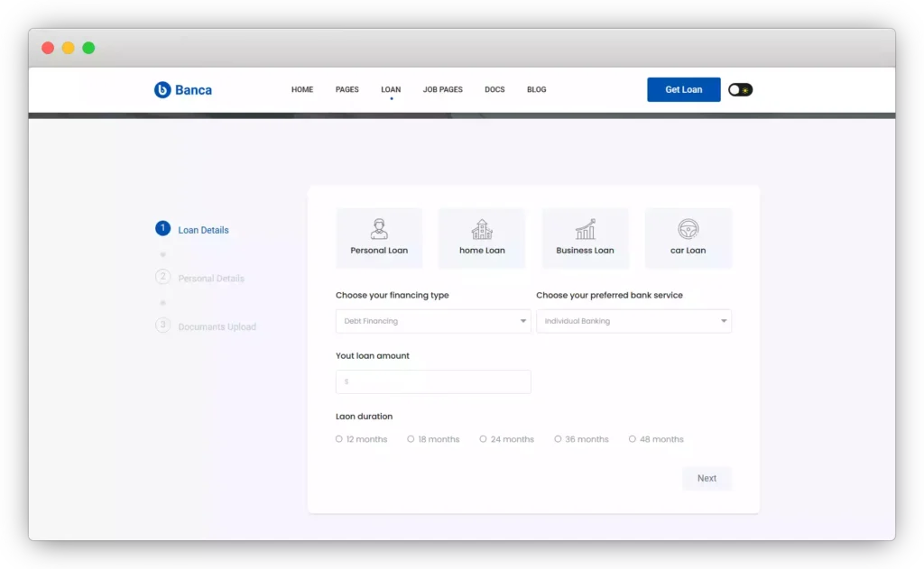Go to Documents Upload step label

pos(217,326)
